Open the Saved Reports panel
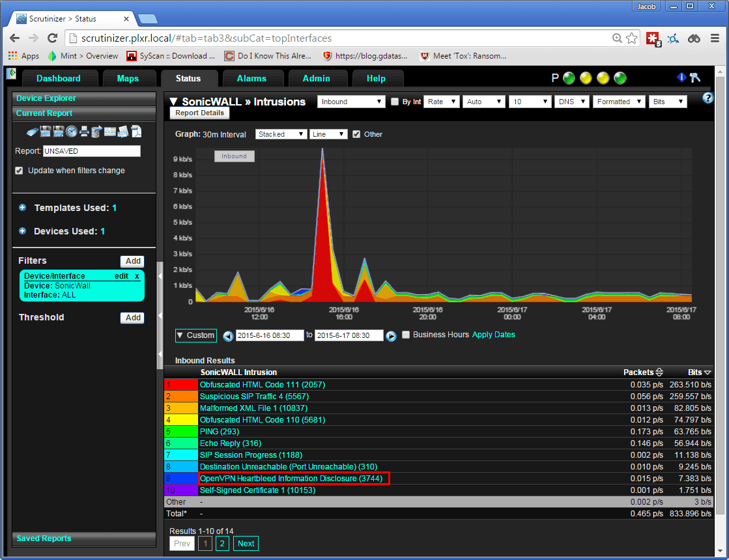729x560 pixels. click(x=83, y=538)
